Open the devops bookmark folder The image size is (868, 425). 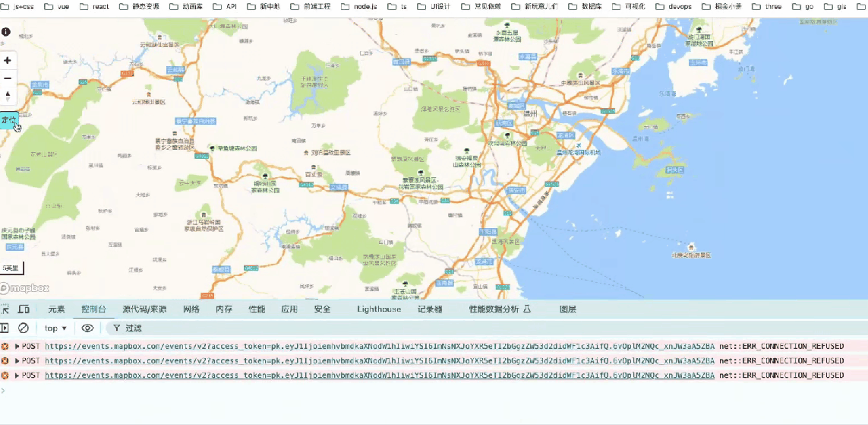click(673, 7)
